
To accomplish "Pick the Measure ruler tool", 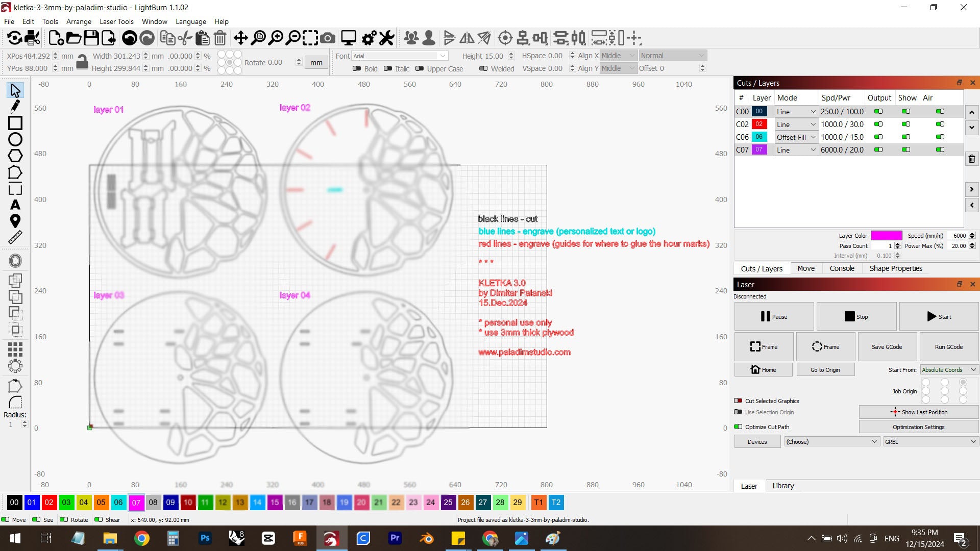I will point(15,237).
